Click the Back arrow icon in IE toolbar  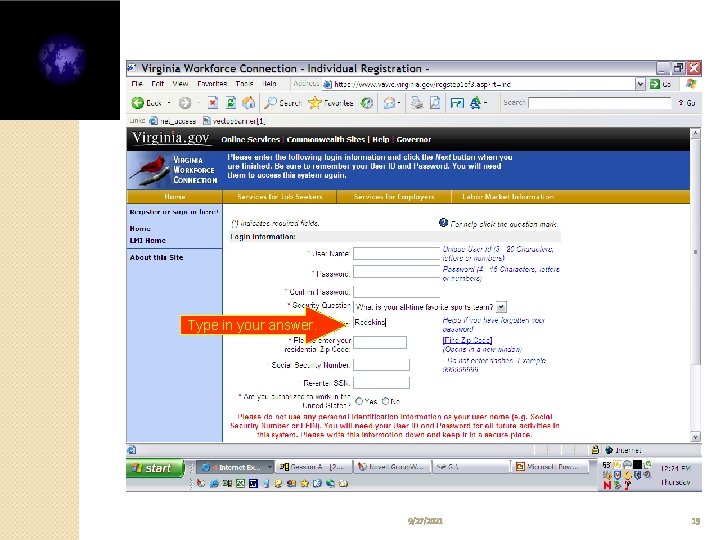(137, 103)
